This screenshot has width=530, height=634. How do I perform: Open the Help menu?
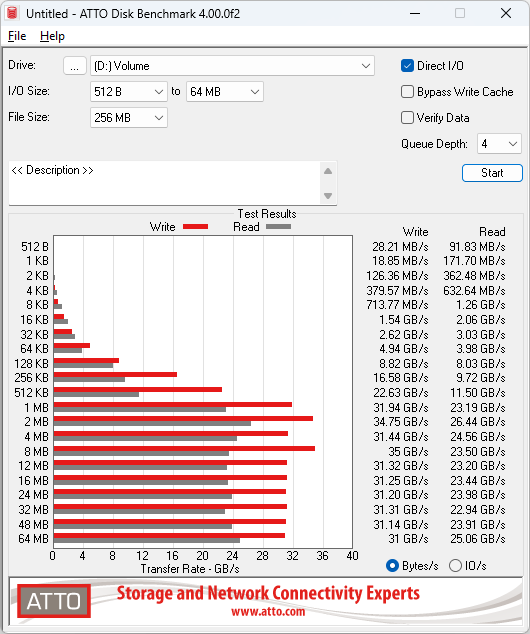52,36
